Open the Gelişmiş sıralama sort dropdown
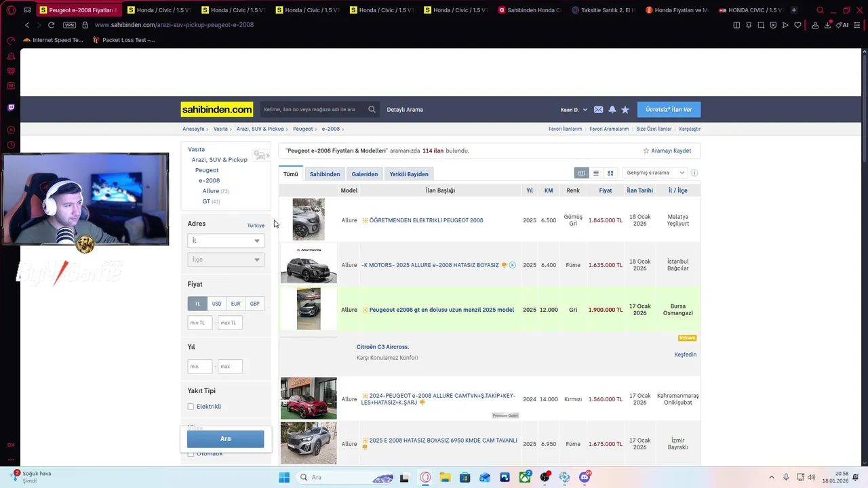Screen dimensions: 868x488 pyautogui.click(x=655, y=173)
